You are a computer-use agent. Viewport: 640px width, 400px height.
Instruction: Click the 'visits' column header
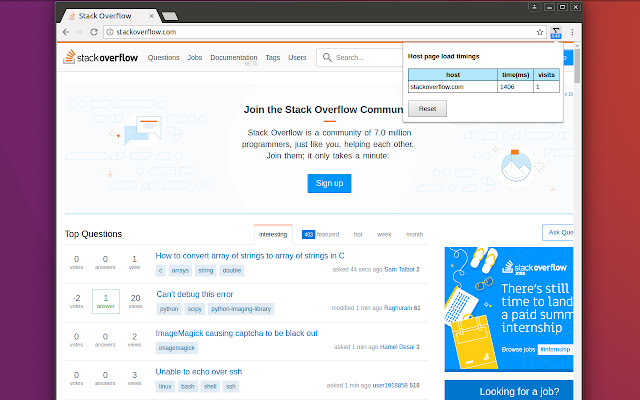[546, 75]
